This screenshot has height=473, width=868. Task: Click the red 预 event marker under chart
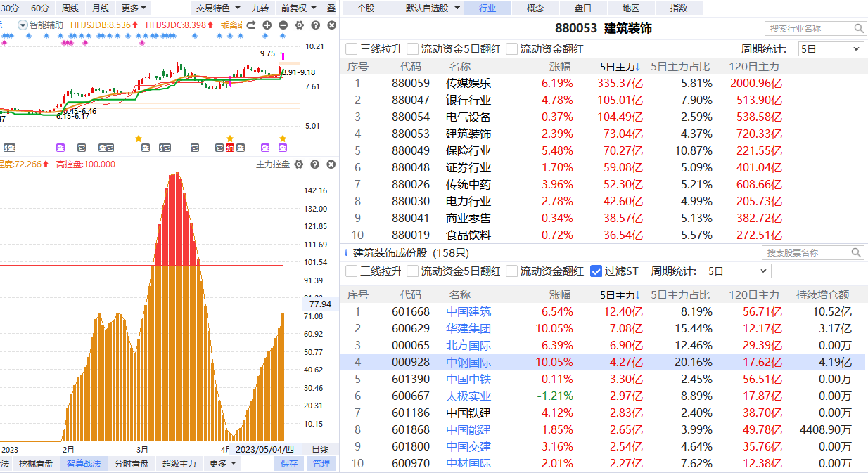click(x=230, y=148)
